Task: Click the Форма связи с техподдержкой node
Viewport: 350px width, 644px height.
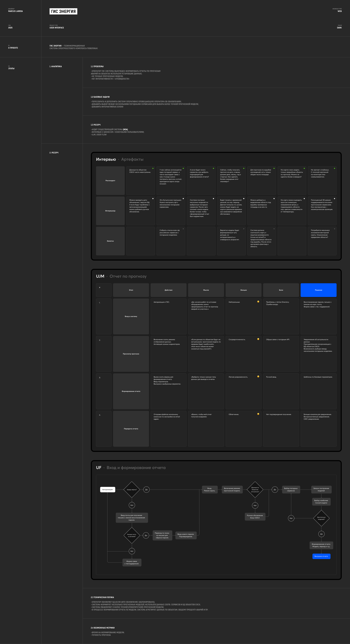Action: pyautogui.click(x=132, y=562)
